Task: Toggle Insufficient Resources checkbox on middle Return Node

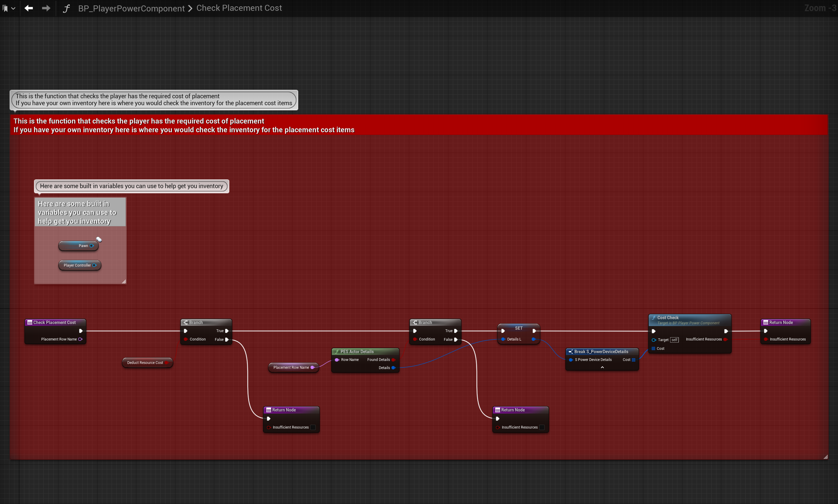Action: tap(542, 427)
